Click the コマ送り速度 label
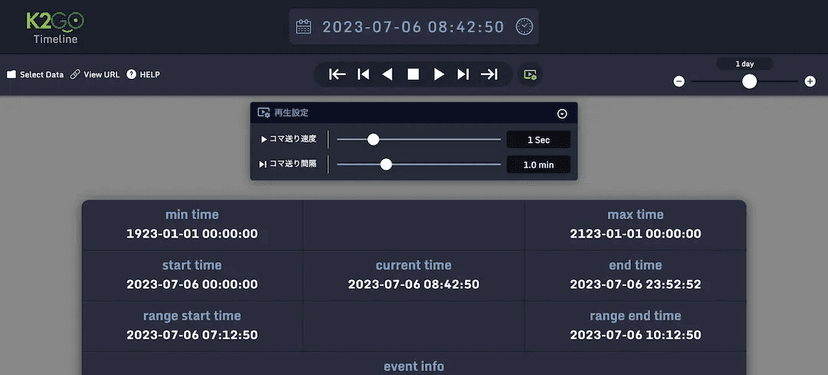Image resolution: width=828 pixels, height=375 pixels. [293, 139]
